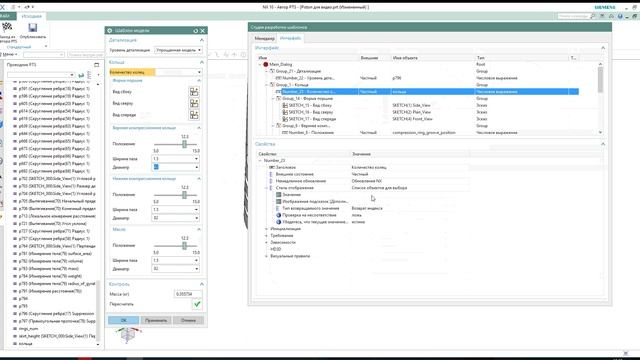Maximize PTS navigator panel icon
This screenshot has width=640, height=360.
coord(96,64)
